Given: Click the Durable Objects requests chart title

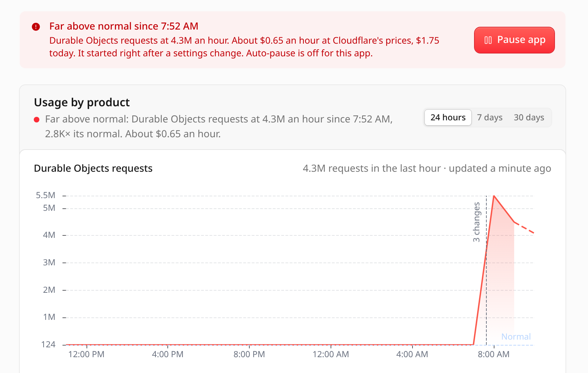Looking at the screenshot, I should [93, 169].
